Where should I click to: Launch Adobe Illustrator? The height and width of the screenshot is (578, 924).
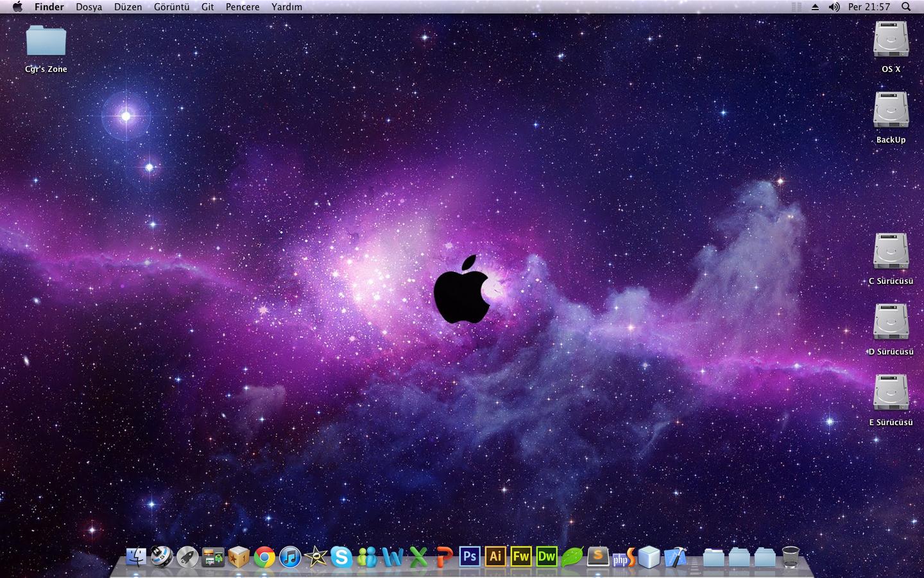click(x=495, y=556)
